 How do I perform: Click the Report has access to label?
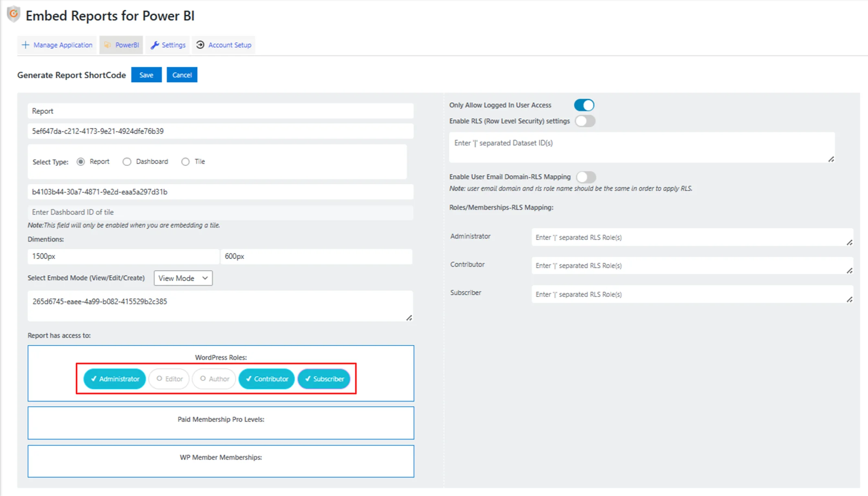point(59,336)
